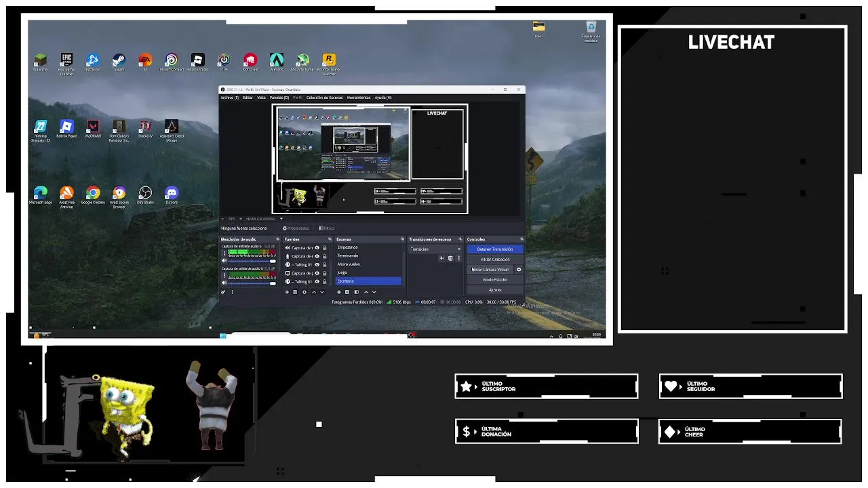The width and height of the screenshot is (868, 488).
Task: Open advanced audio properties cog in mixer
Action: 223,292
